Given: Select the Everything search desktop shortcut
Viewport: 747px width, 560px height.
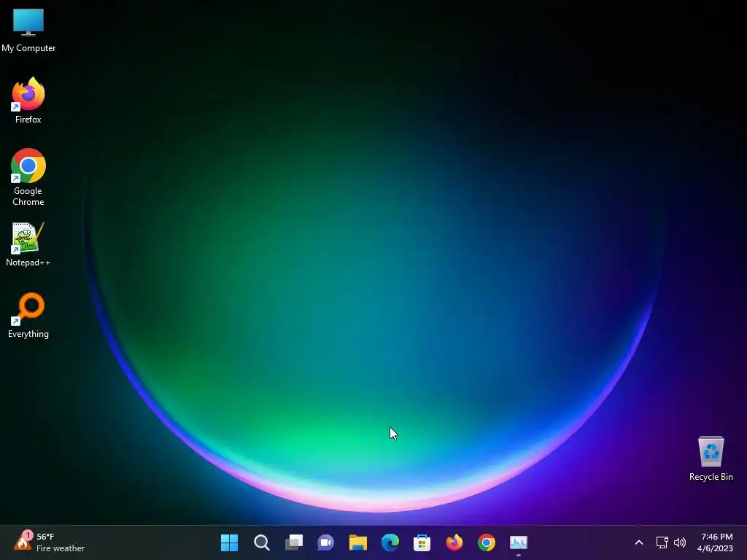Looking at the screenshot, I should click(x=28, y=315).
